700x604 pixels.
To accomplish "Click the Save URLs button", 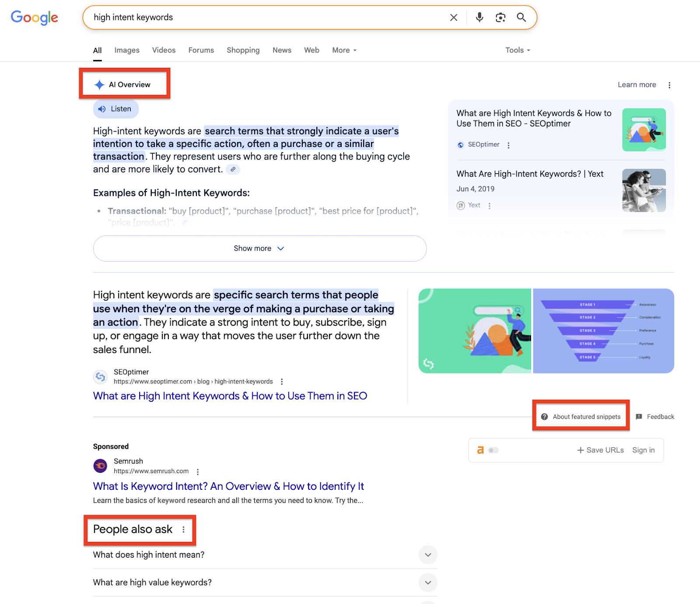I will tap(600, 450).
